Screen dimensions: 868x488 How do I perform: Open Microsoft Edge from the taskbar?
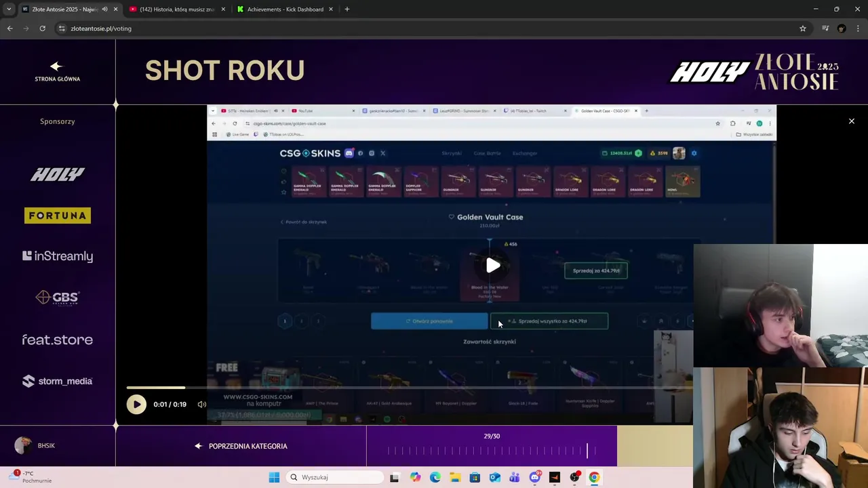coord(435,477)
